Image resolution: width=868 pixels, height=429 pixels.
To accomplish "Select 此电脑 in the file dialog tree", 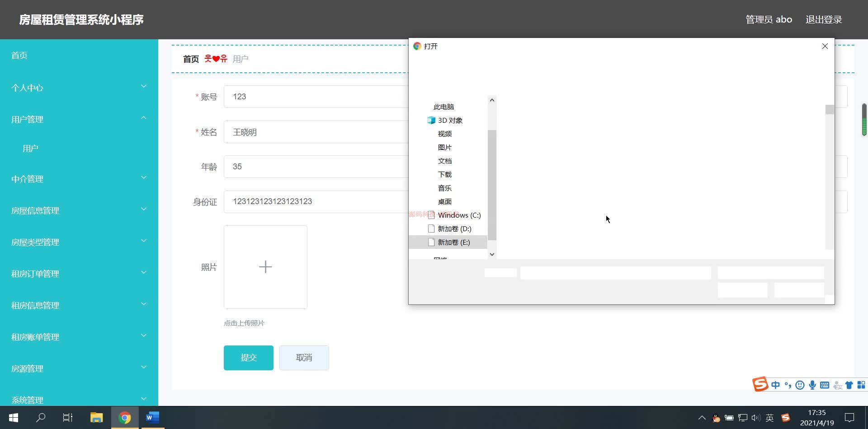I will [443, 107].
